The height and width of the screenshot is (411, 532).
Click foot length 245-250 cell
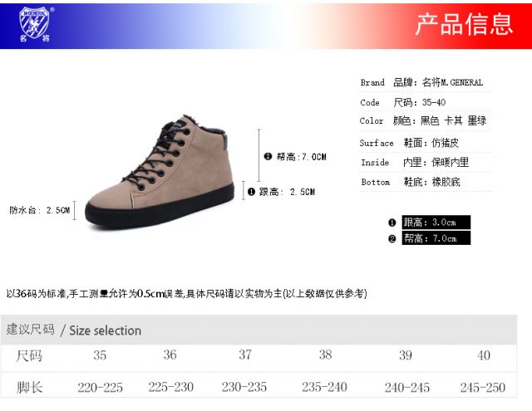(482, 387)
